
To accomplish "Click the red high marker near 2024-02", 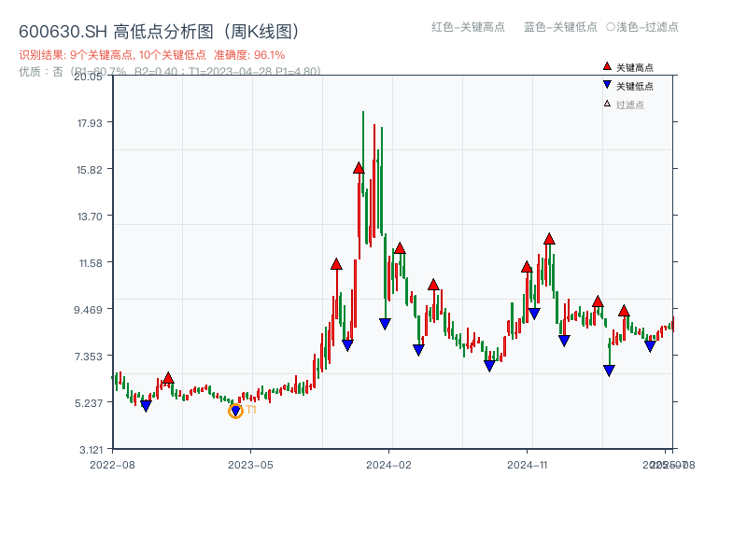I will 400,249.
